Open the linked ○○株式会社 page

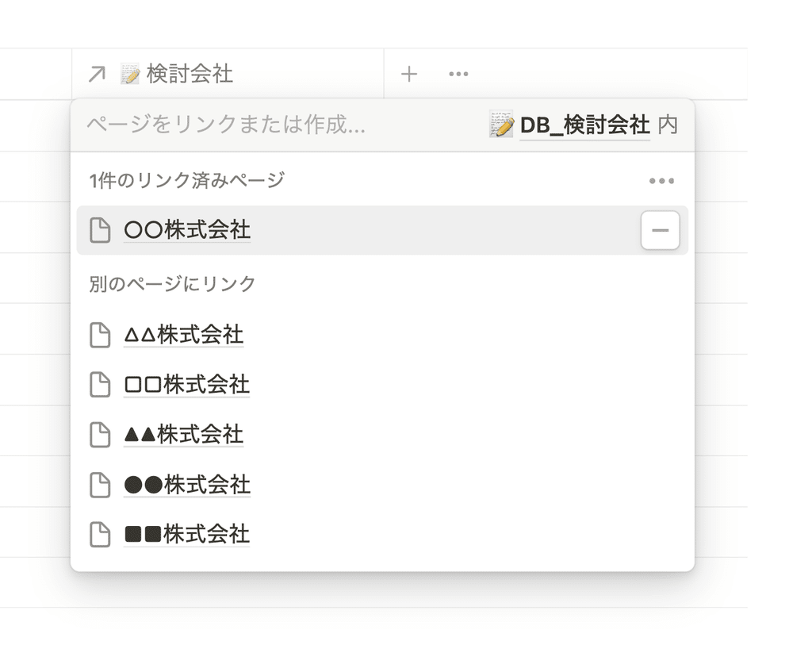187,230
